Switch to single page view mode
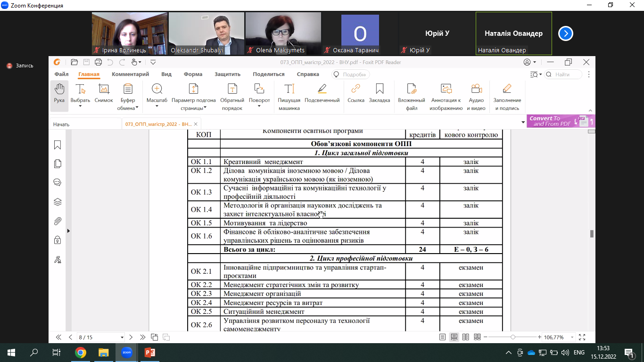This screenshot has height=362, width=644. click(x=442, y=337)
